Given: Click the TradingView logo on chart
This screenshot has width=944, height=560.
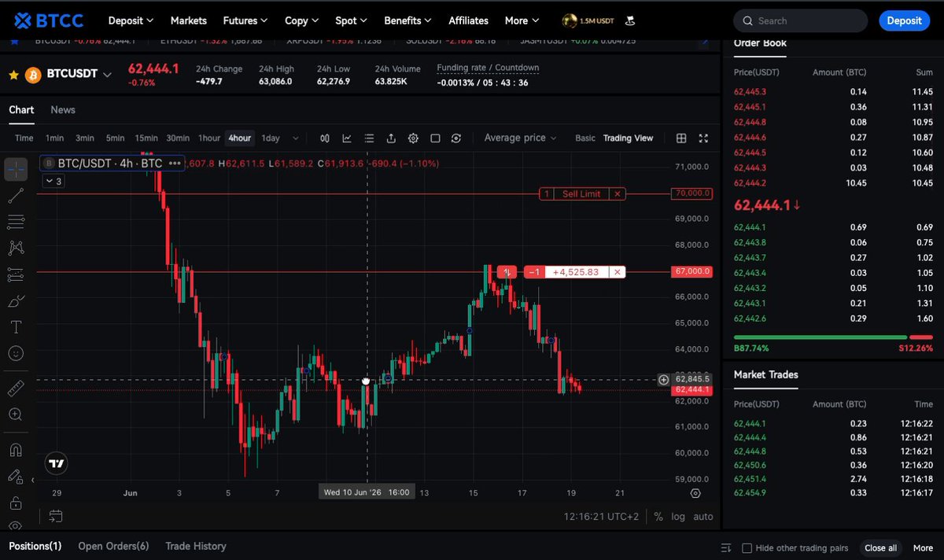Looking at the screenshot, I should [x=56, y=463].
